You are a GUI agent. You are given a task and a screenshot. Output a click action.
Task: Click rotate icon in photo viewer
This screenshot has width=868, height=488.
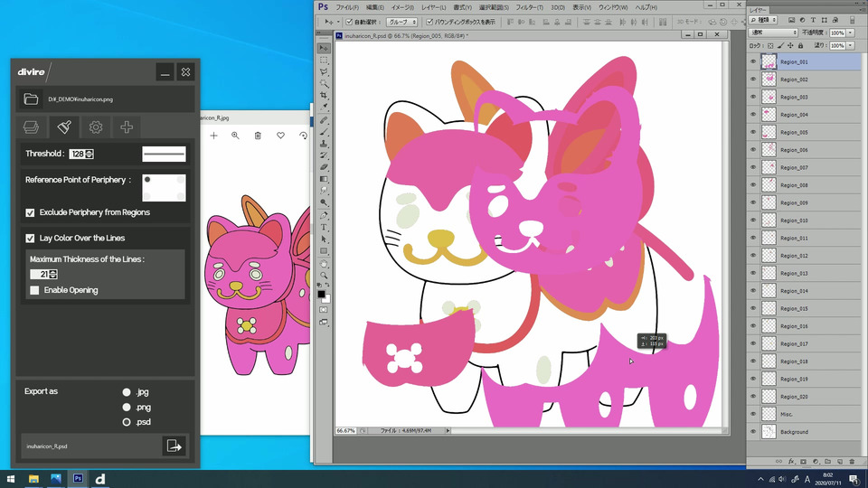(x=303, y=136)
